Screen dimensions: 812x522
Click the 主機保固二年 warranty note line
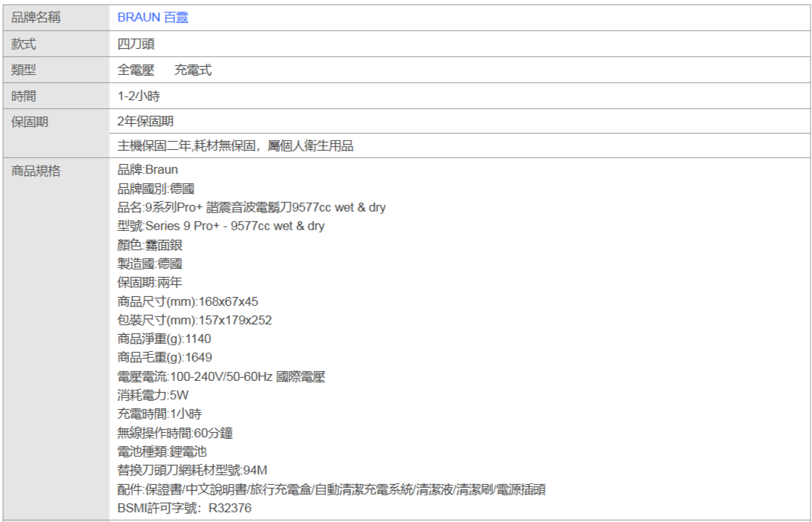point(235,146)
